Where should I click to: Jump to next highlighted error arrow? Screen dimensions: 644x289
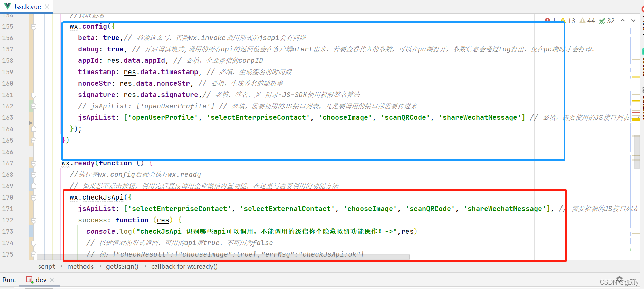[x=633, y=20]
